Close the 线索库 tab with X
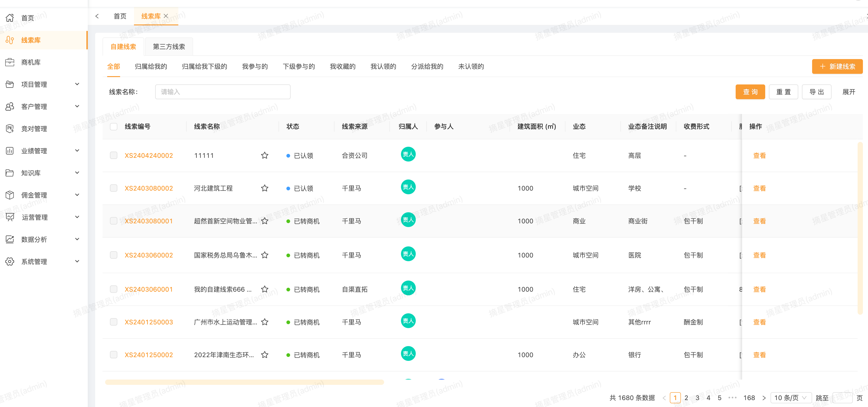 coord(166,16)
